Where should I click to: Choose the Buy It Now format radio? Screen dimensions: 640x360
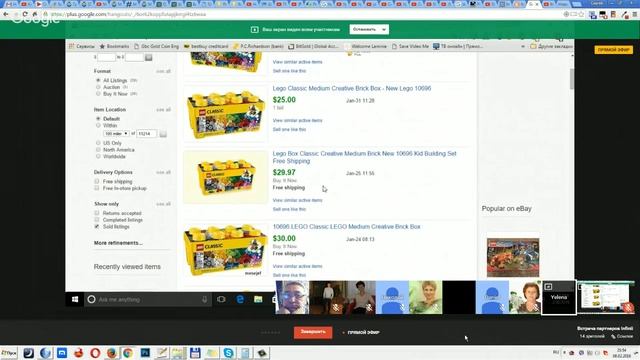click(x=98, y=93)
